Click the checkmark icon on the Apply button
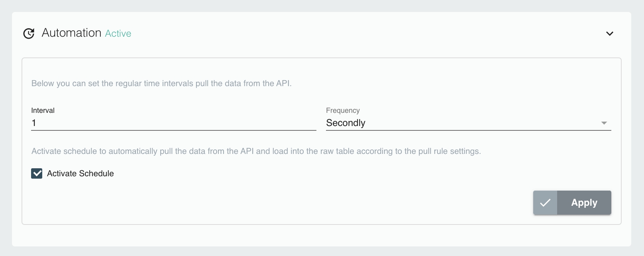The width and height of the screenshot is (644, 256). point(545,203)
